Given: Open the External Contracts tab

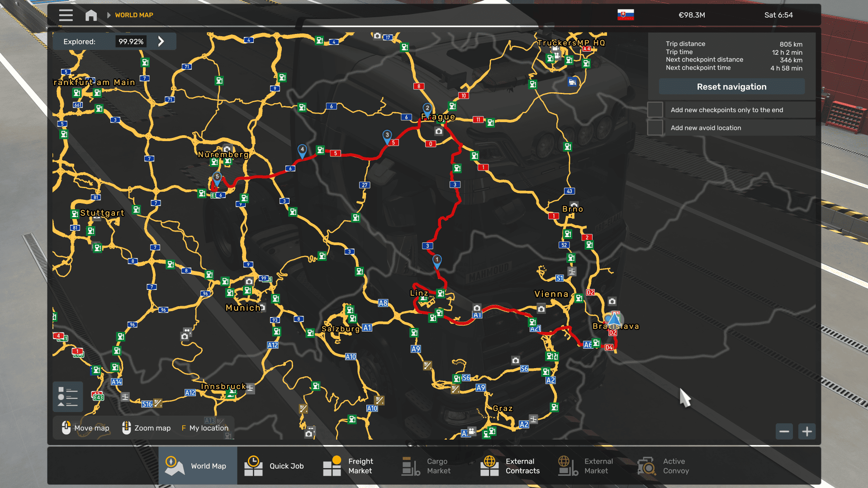Looking at the screenshot, I should (x=511, y=466).
